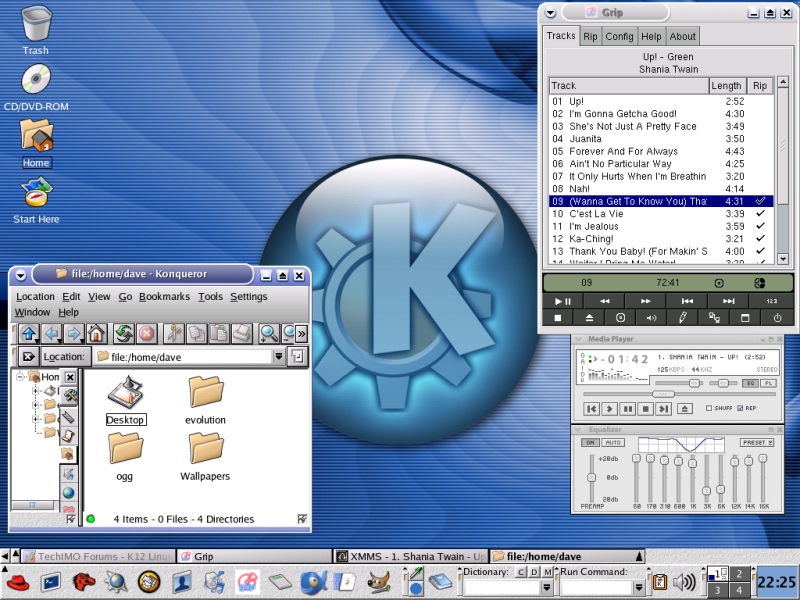This screenshot has width=800, height=600.
Task: Click the Location label button in Konqueror
Action: 64,357
